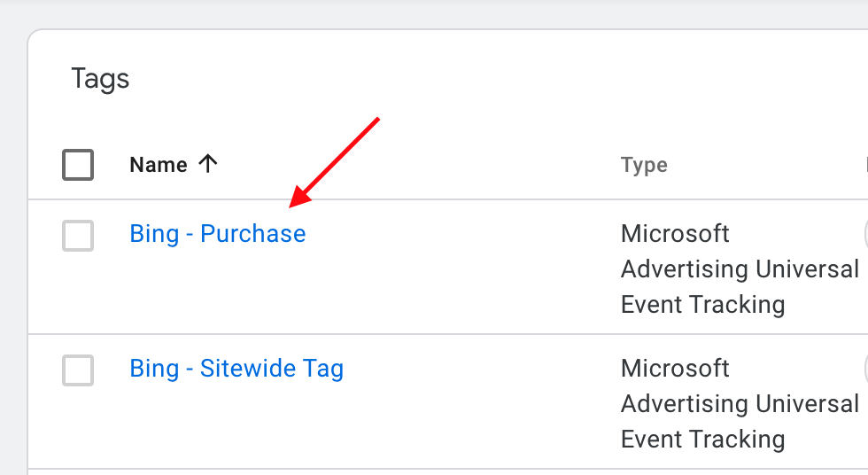
Task: Sort the table by Type column
Action: point(644,165)
